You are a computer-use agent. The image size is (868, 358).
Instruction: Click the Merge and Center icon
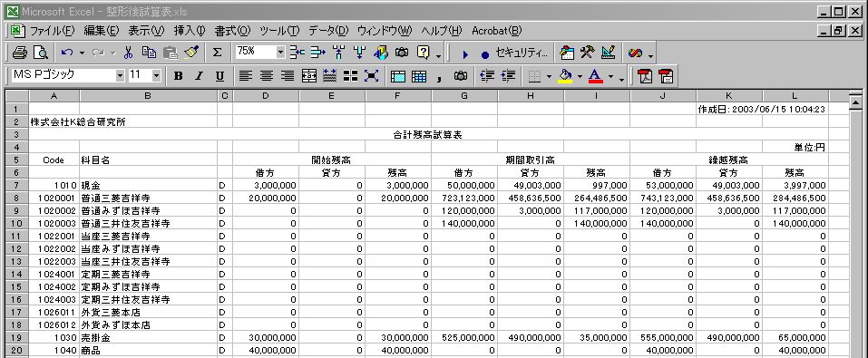point(309,76)
